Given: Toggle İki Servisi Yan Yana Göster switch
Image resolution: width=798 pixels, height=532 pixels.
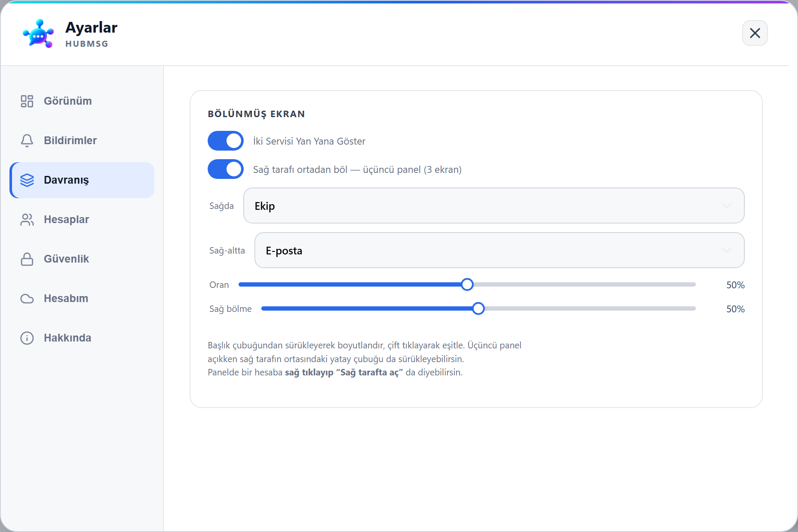Looking at the screenshot, I should [x=226, y=141].
